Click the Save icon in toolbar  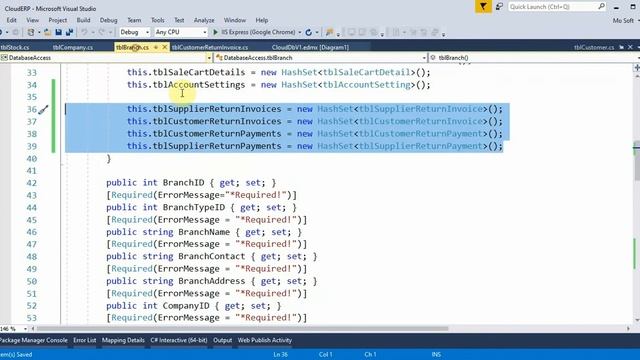58,32
